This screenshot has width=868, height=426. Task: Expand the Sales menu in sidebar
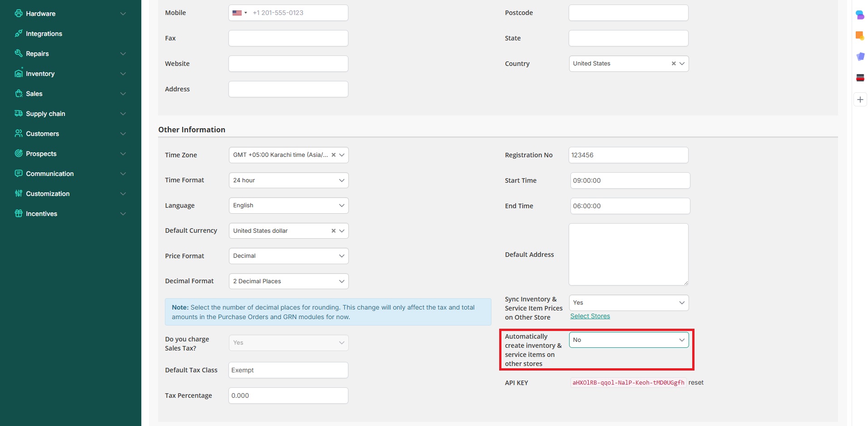[x=123, y=94]
